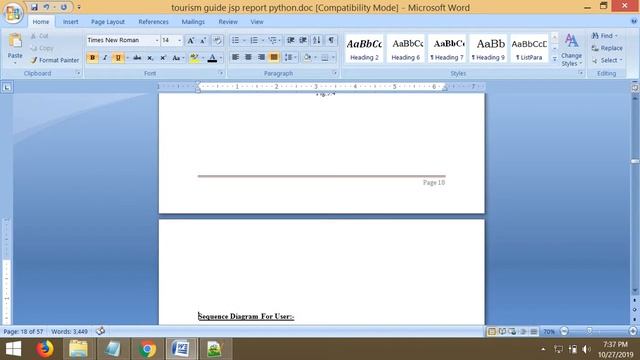Image resolution: width=640 pixels, height=360 pixels.
Task: Open Change Case dropdown
Action: [178, 58]
